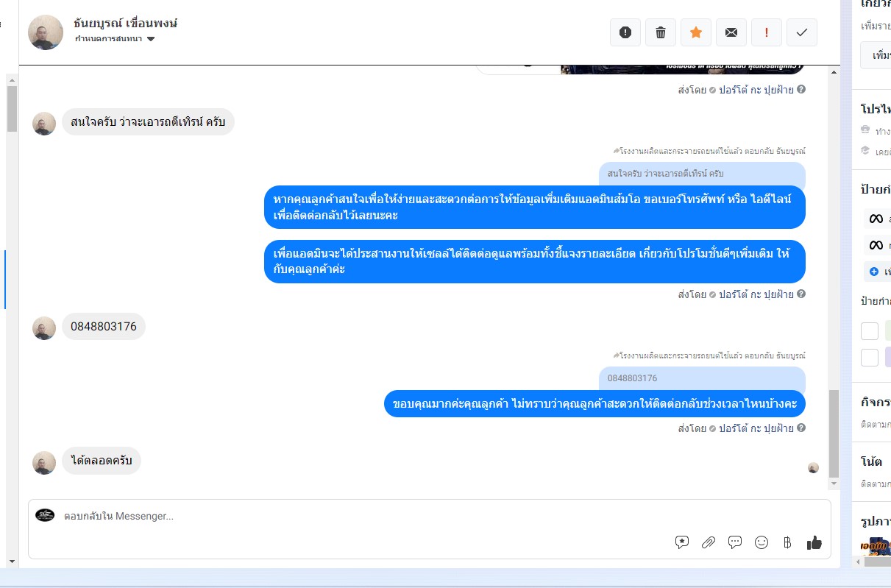Flag conversation with red exclamation icon
Viewport: 891px width, 588px height.
coord(767,32)
